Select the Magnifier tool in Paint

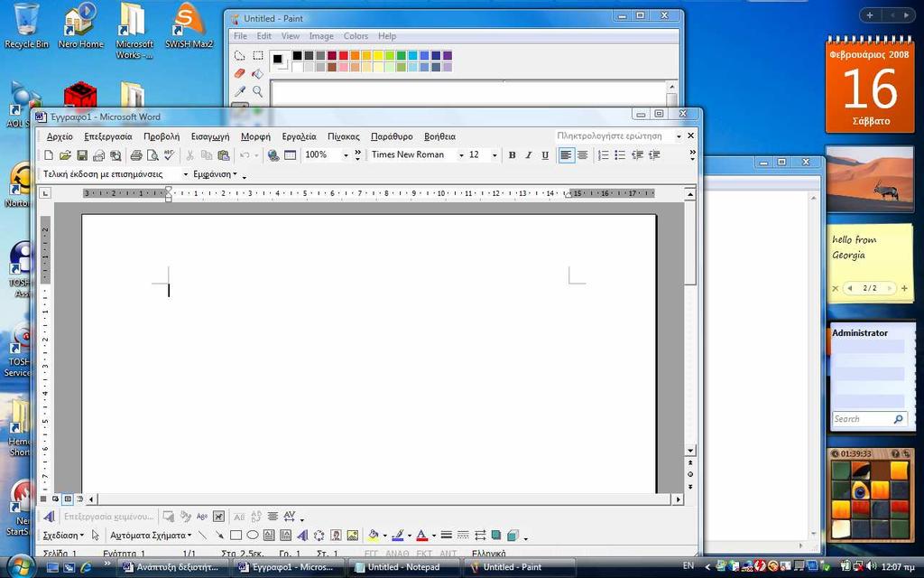pyautogui.click(x=257, y=91)
